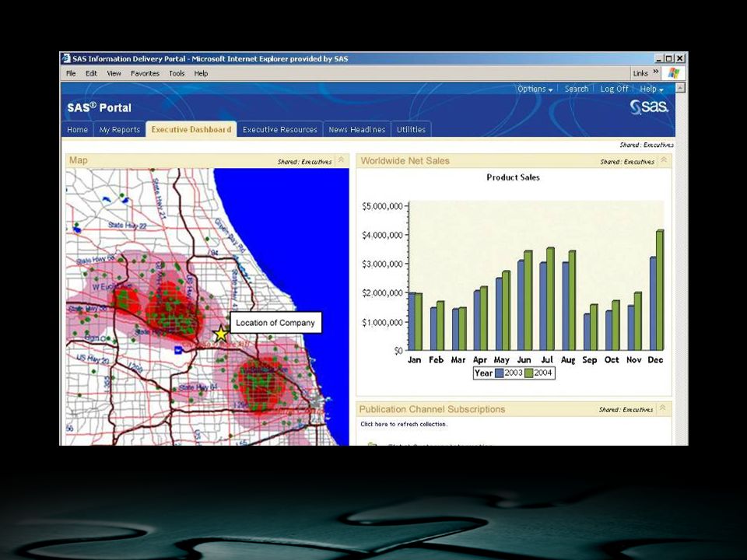Click the Dec 2004 green bar

(x=660, y=290)
